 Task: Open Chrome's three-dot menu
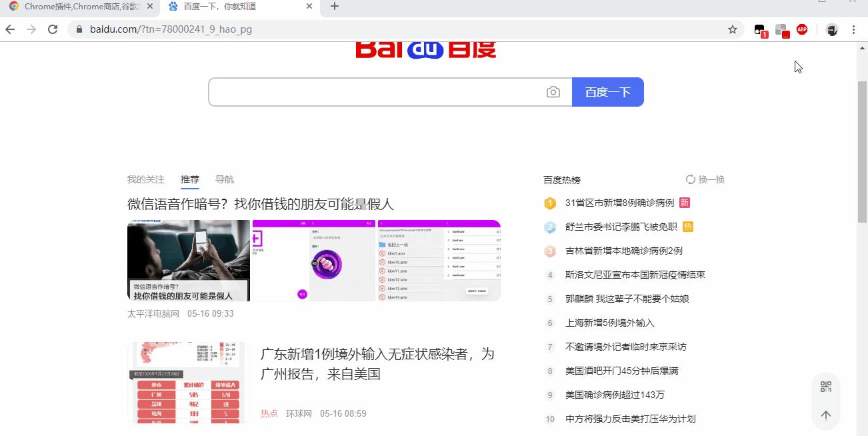coord(853,29)
